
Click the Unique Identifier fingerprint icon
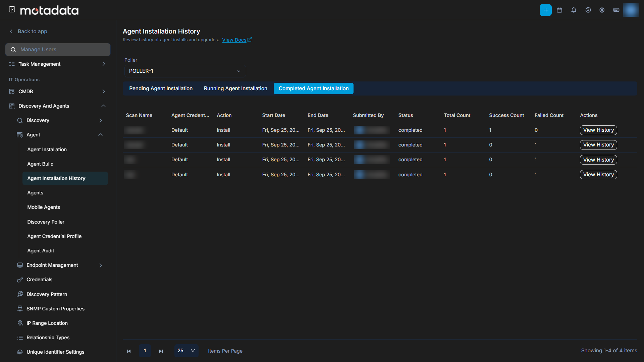coord(20,352)
